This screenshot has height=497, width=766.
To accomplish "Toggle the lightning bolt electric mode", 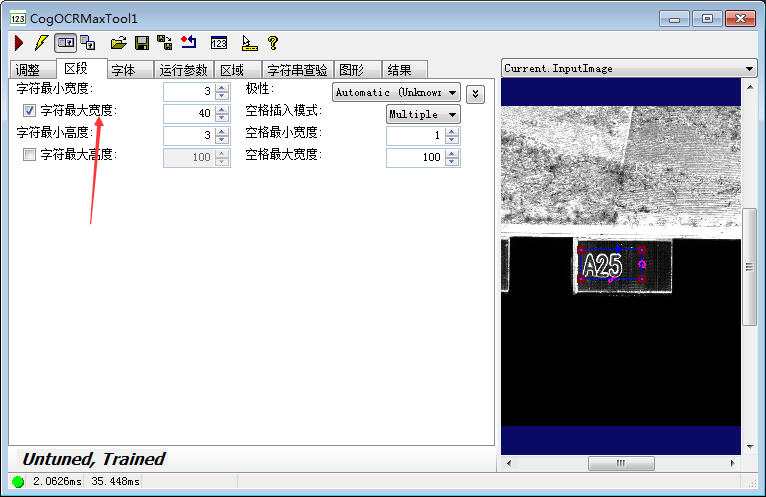I will [x=41, y=43].
